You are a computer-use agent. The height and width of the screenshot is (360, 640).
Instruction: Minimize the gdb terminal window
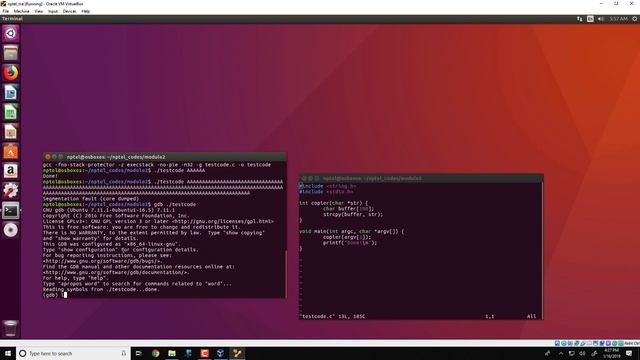pos(54,157)
